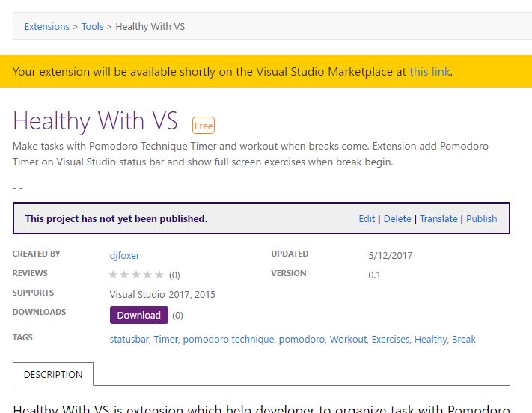Open the pomodoro technique tag
Screen dimensions: 532x413
click(229, 340)
